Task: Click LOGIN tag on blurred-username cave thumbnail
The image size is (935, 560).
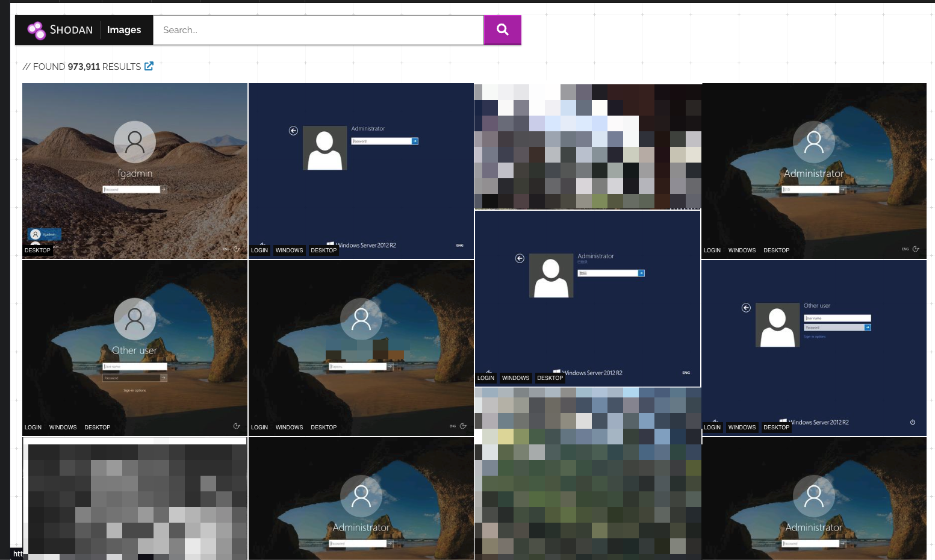Action: [259, 428]
